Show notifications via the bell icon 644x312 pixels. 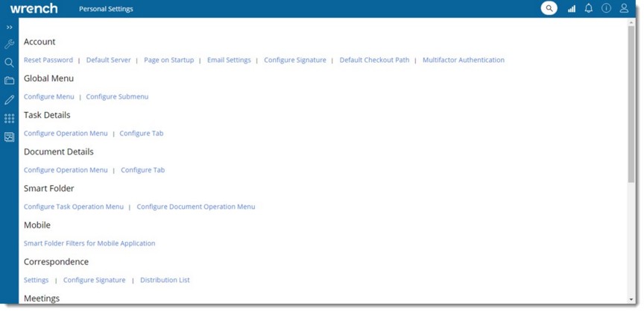coord(589,8)
